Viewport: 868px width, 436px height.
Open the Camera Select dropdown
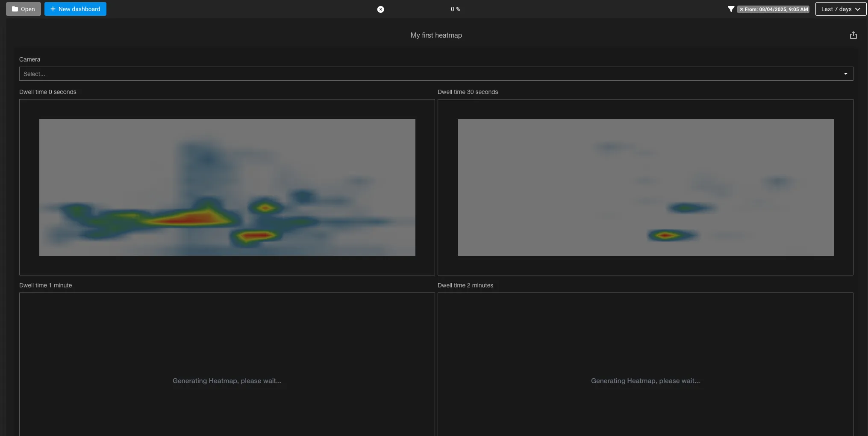436,73
